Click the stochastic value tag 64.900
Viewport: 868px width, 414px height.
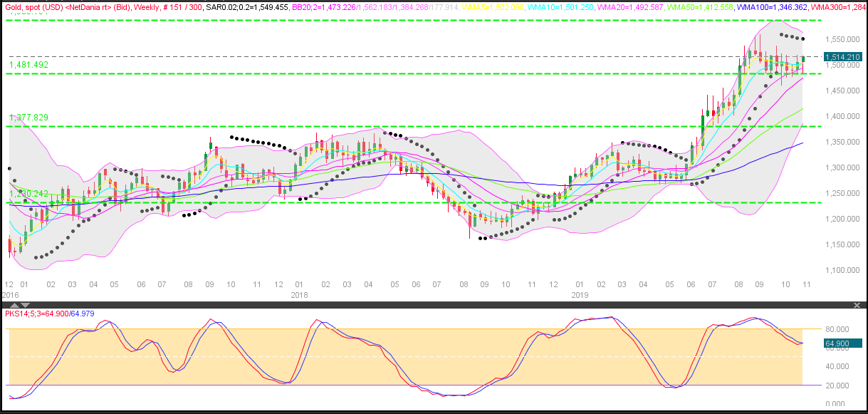pos(838,343)
